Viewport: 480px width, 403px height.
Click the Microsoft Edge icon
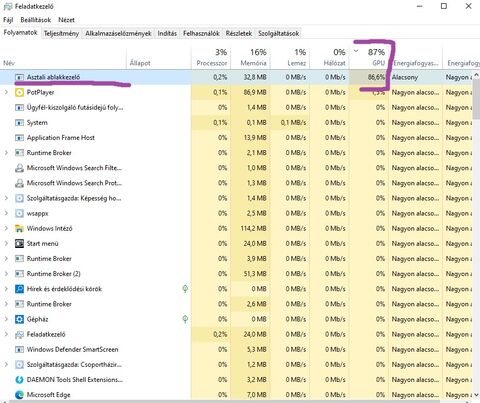click(x=19, y=395)
